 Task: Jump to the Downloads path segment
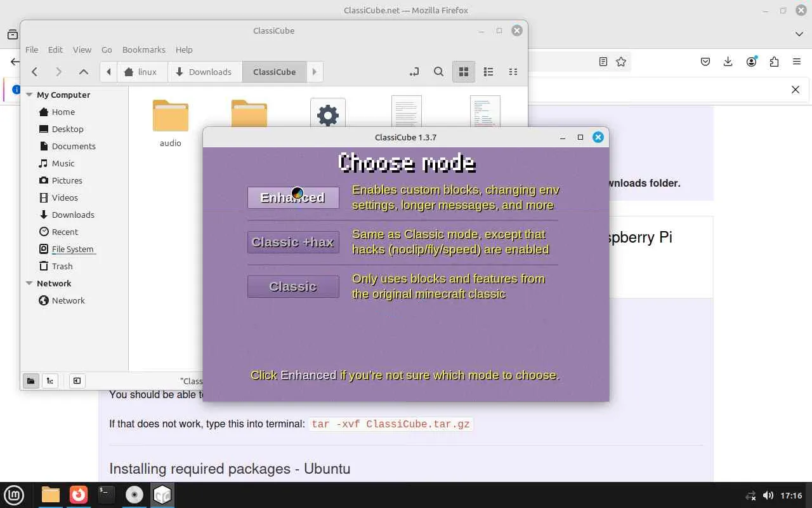[x=205, y=72]
